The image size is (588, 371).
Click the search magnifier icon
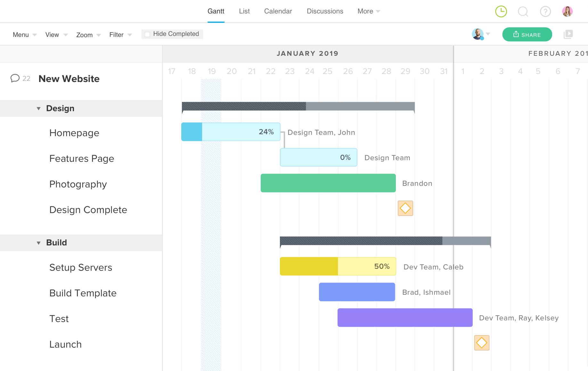coord(523,11)
